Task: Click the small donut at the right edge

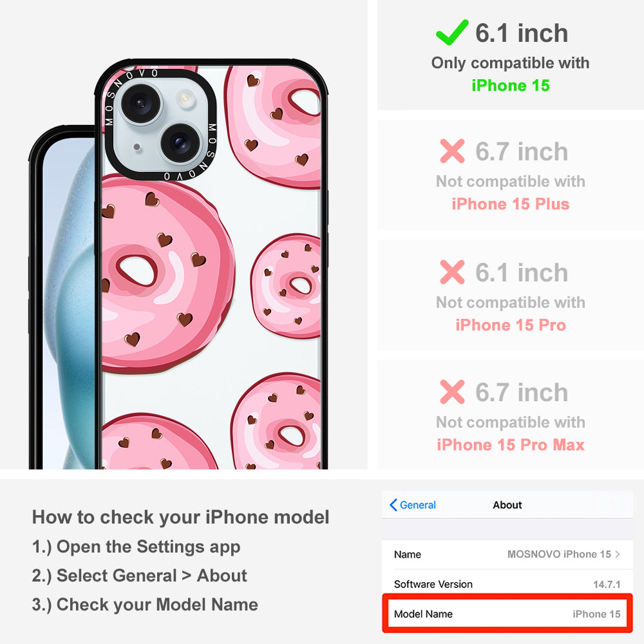Action: pyautogui.click(x=287, y=286)
